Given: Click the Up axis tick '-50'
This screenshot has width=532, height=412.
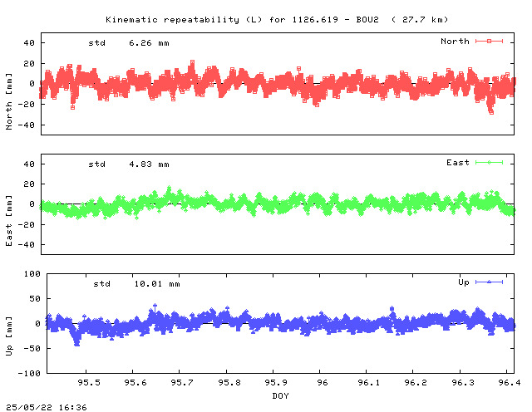Looking at the screenshot, I should (x=32, y=348).
